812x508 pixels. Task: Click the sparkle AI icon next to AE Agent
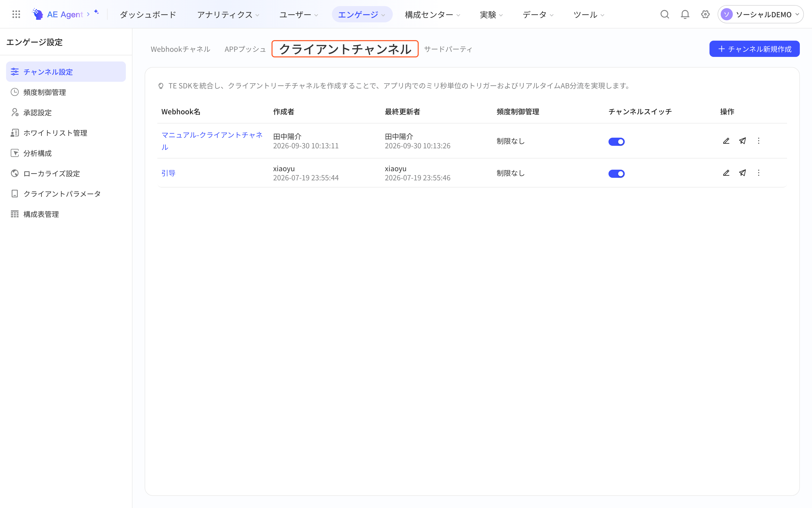(x=96, y=12)
